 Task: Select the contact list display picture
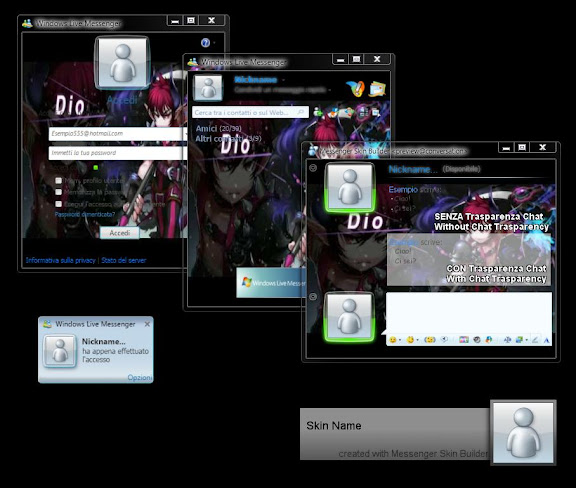point(208,88)
